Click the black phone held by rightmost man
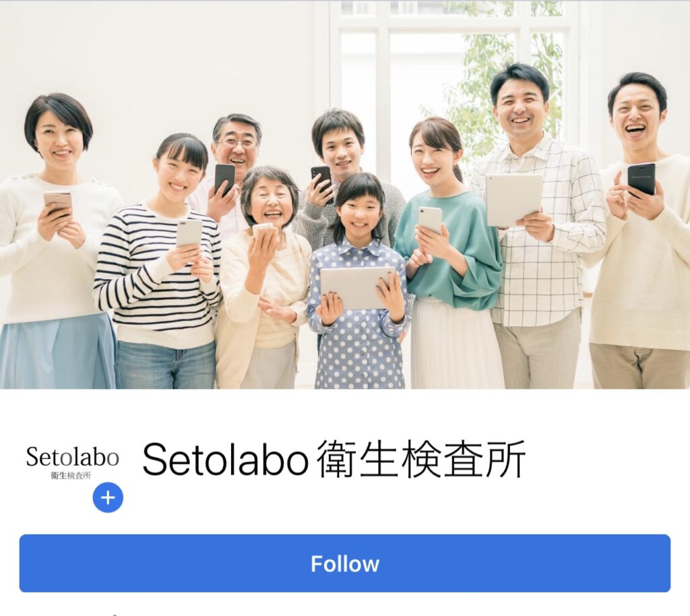Image resolution: width=690 pixels, height=616 pixels. [x=641, y=179]
